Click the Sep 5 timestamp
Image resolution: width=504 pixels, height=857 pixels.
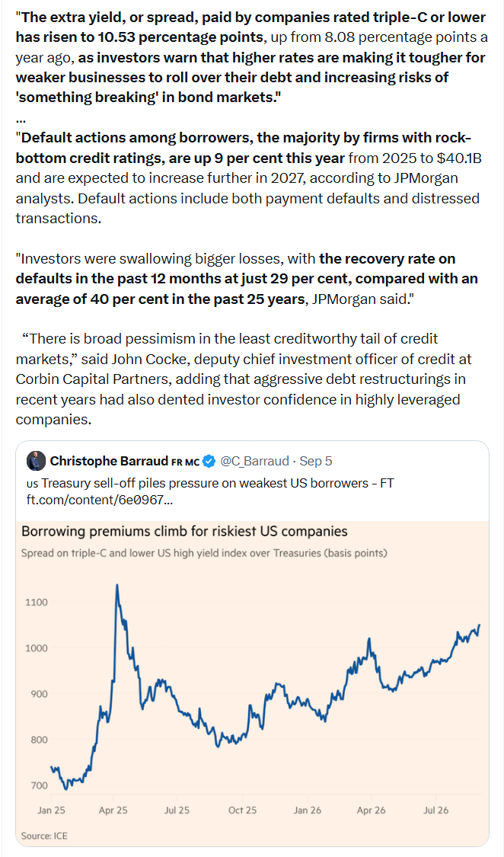pyautogui.click(x=316, y=462)
